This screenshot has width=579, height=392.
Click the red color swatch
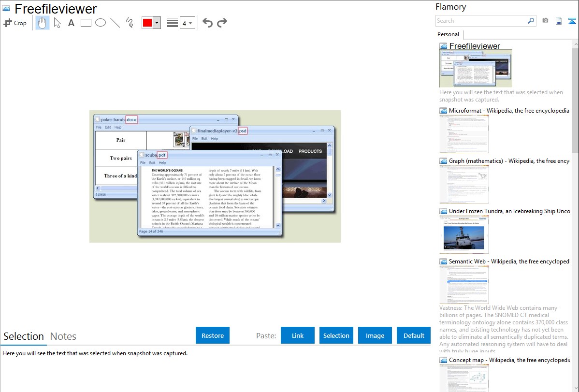(x=147, y=23)
